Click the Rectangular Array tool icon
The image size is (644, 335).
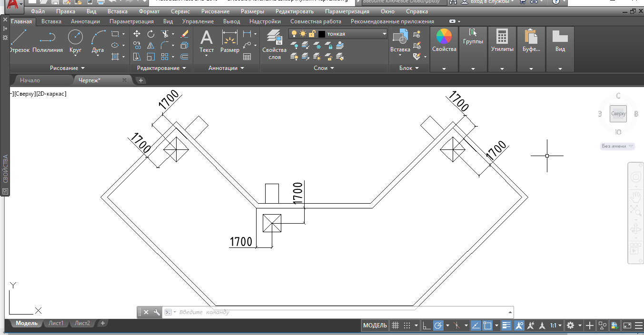[165, 57]
